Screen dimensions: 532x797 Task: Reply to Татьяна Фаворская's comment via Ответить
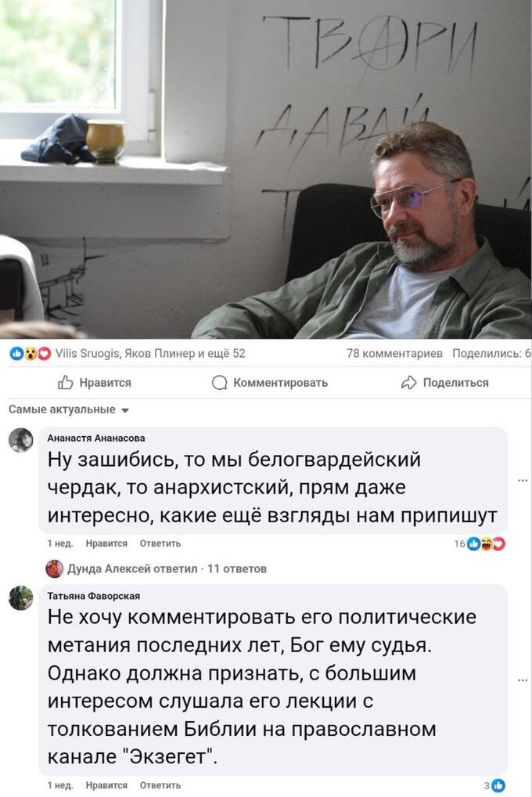click(160, 785)
